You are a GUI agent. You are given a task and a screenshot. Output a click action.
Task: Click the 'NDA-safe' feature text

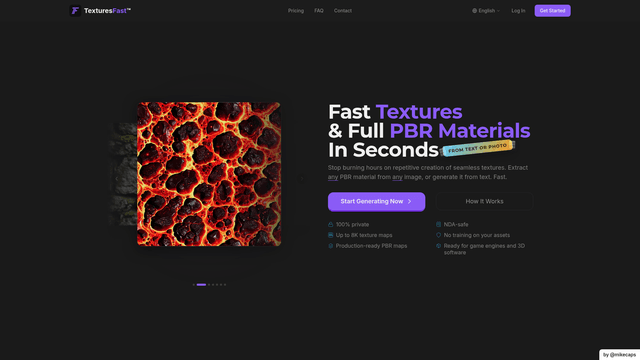[x=456, y=224]
